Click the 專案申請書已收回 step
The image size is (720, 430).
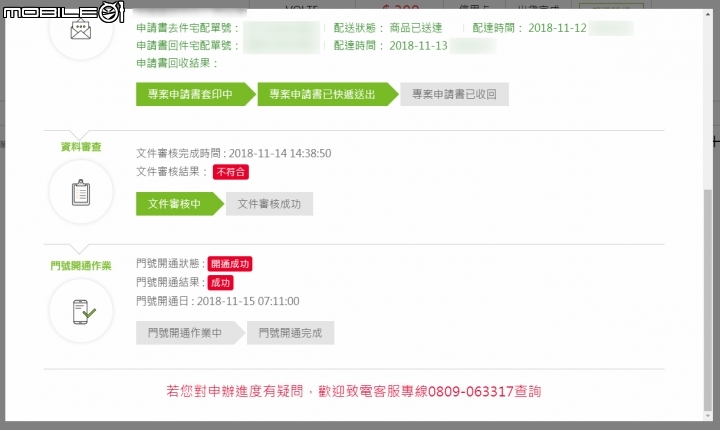(453, 95)
